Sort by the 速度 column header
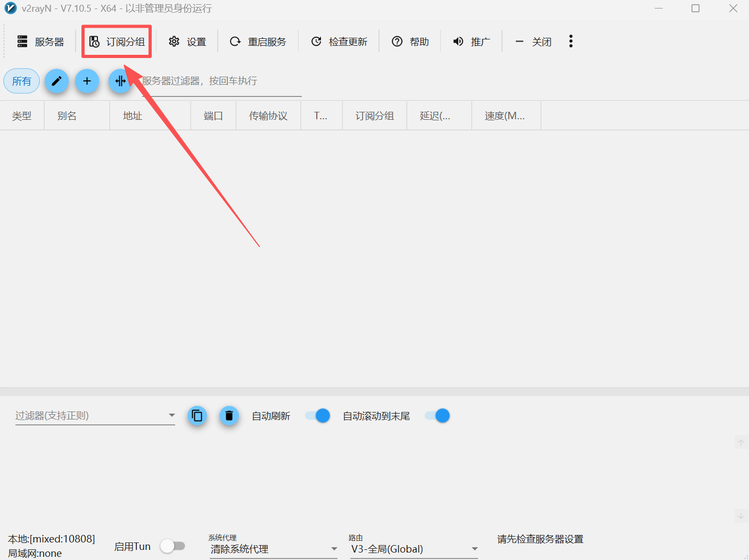 pos(506,116)
